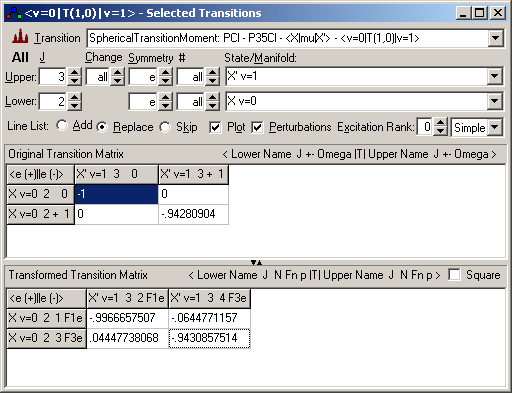The width and height of the screenshot is (512, 393).
Task: Adjust the Upper J spinner
Action: click(74, 77)
